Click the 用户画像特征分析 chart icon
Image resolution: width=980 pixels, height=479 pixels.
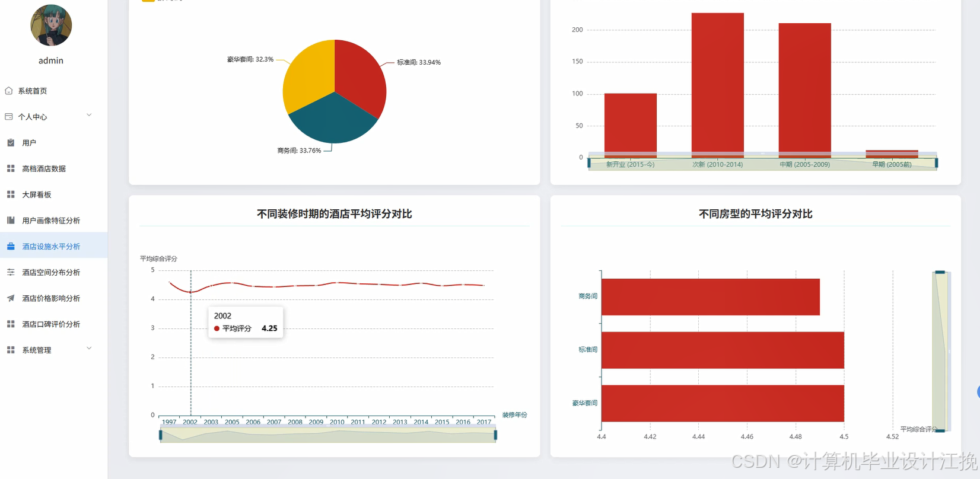pos(11,221)
